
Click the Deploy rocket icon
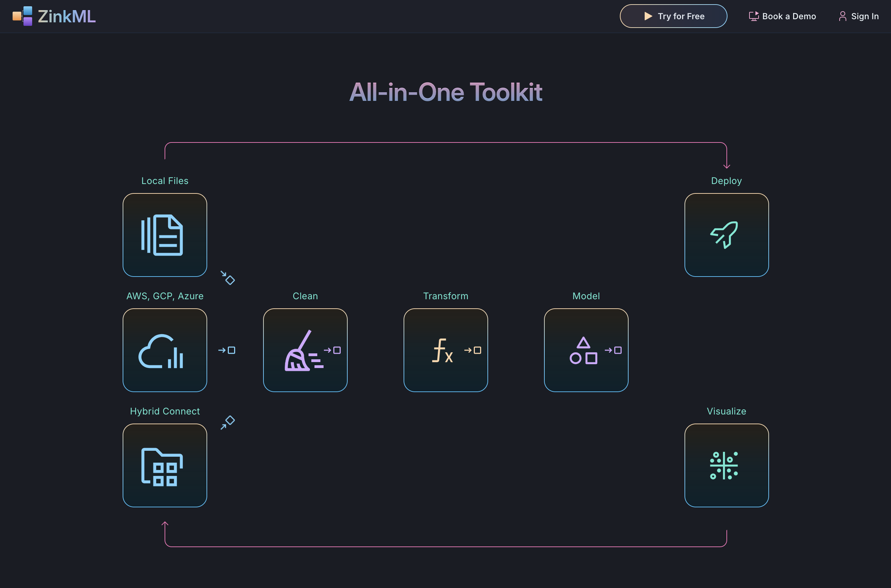(x=724, y=235)
